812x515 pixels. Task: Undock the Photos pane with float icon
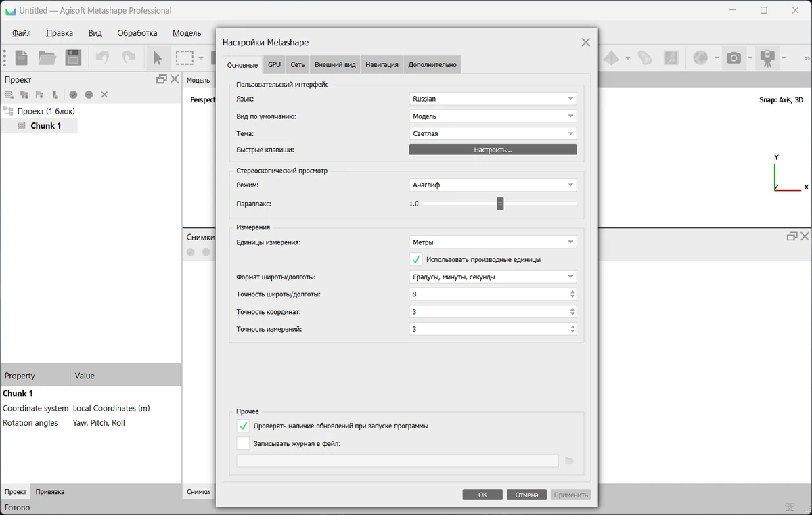coord(792,236)
